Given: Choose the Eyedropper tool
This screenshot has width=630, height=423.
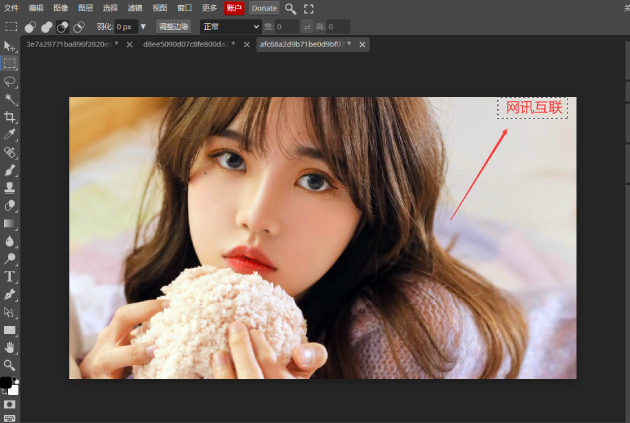Looking at the screenshot, I should (x=10, y=134).
